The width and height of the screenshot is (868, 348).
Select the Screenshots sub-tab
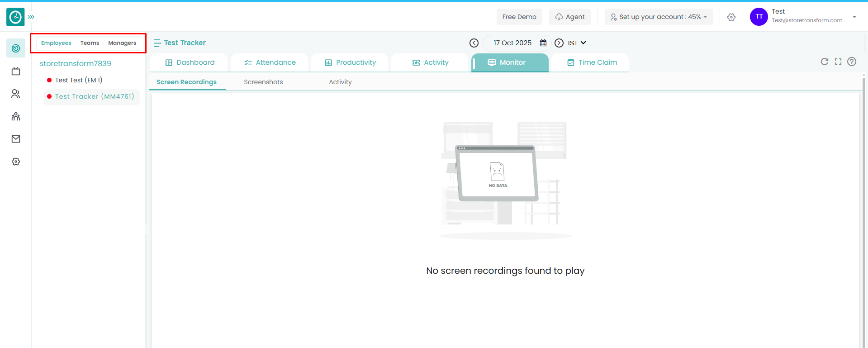coord(263,82)
